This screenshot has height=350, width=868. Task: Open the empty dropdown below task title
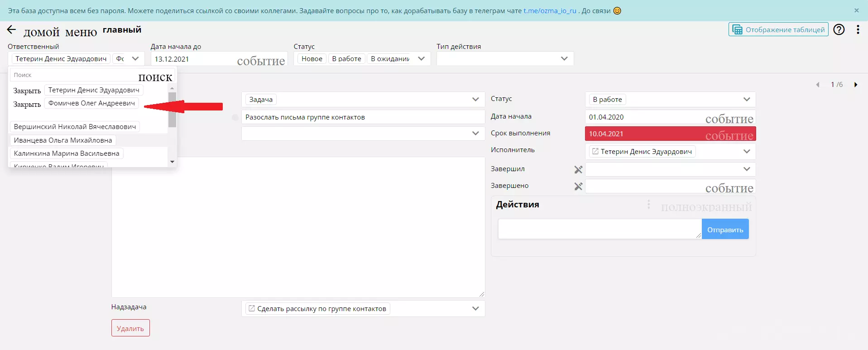pyautogui.click(x=363, y=133)
